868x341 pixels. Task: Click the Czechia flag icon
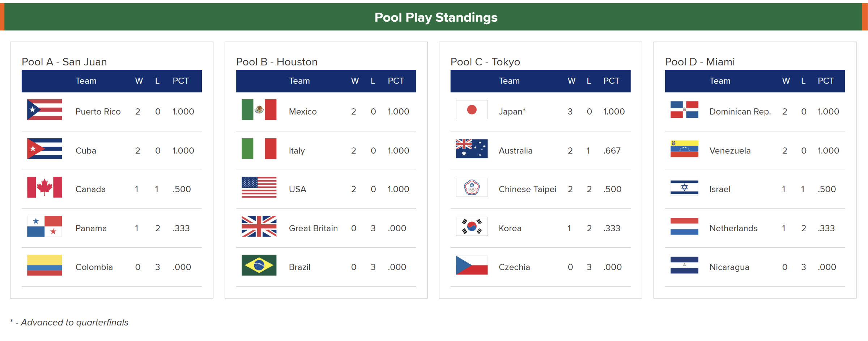pos(472,266)
